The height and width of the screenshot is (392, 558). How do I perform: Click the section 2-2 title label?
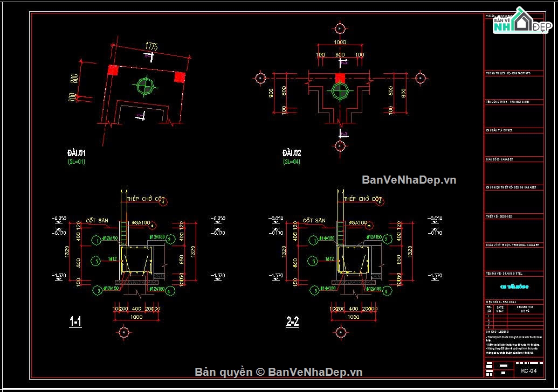293,322
